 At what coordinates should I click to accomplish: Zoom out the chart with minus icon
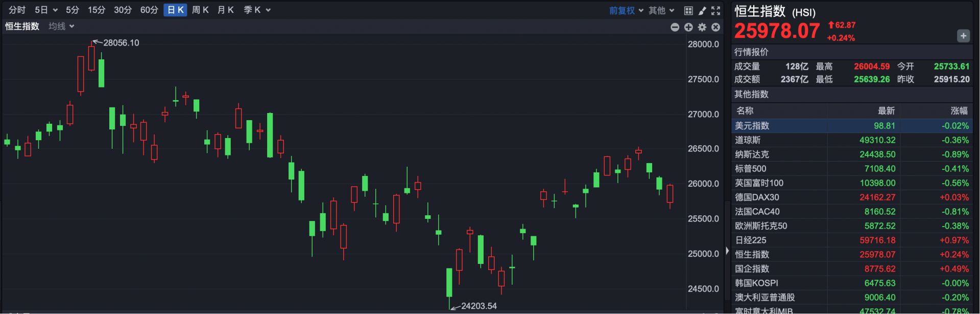[x=675, y=27]
